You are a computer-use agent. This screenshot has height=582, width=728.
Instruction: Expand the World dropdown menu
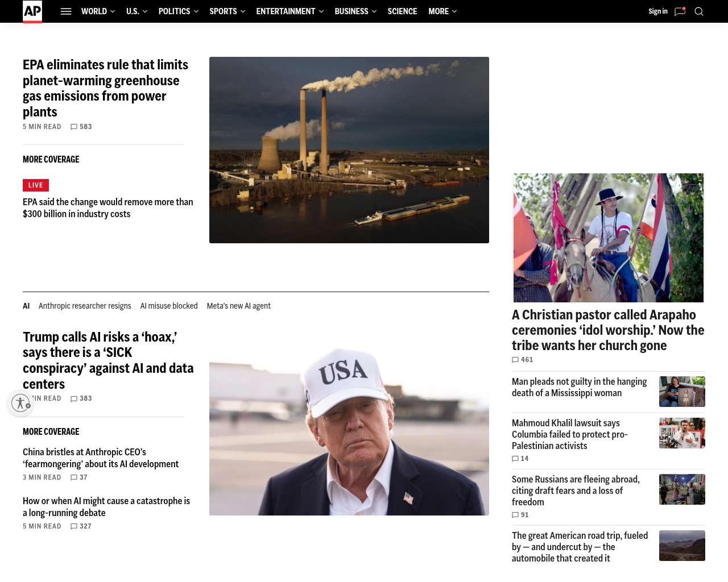click(x=98, y=11)
